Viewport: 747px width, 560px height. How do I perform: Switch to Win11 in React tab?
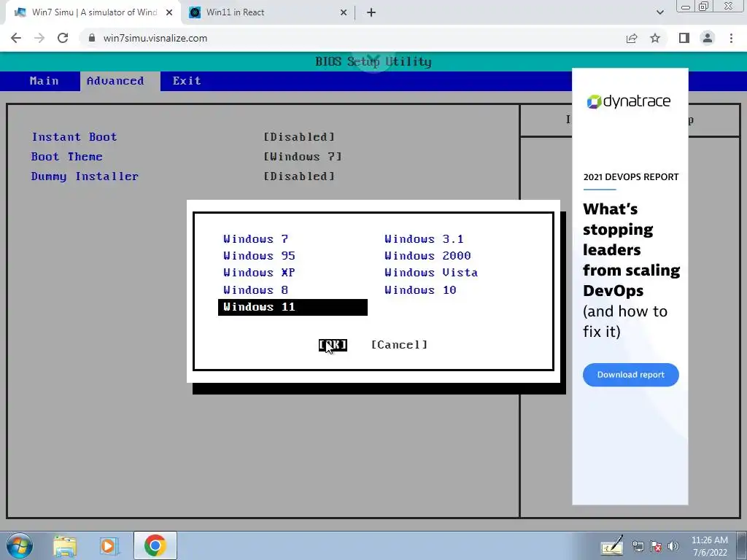[268, 13]
